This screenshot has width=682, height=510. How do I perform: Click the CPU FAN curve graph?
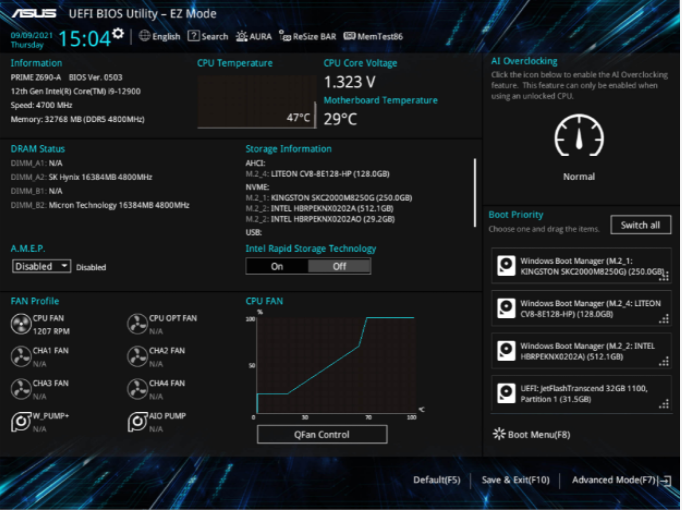335,365
